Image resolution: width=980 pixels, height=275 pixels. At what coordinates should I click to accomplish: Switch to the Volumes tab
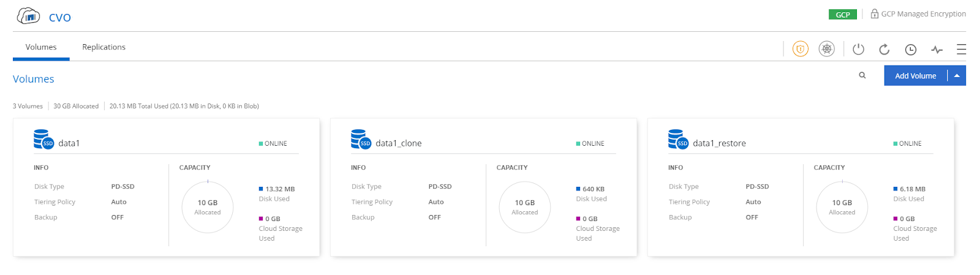point(41,47)
